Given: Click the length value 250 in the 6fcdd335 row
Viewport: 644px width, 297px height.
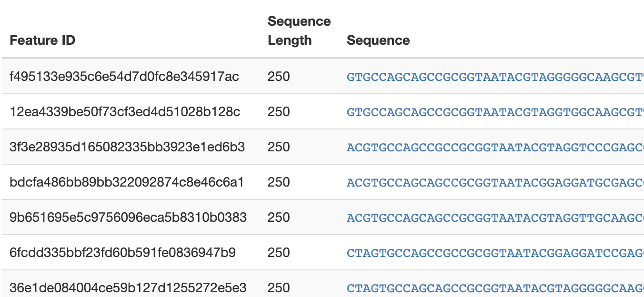Looking at the screenshot, I should coord(279,253).
